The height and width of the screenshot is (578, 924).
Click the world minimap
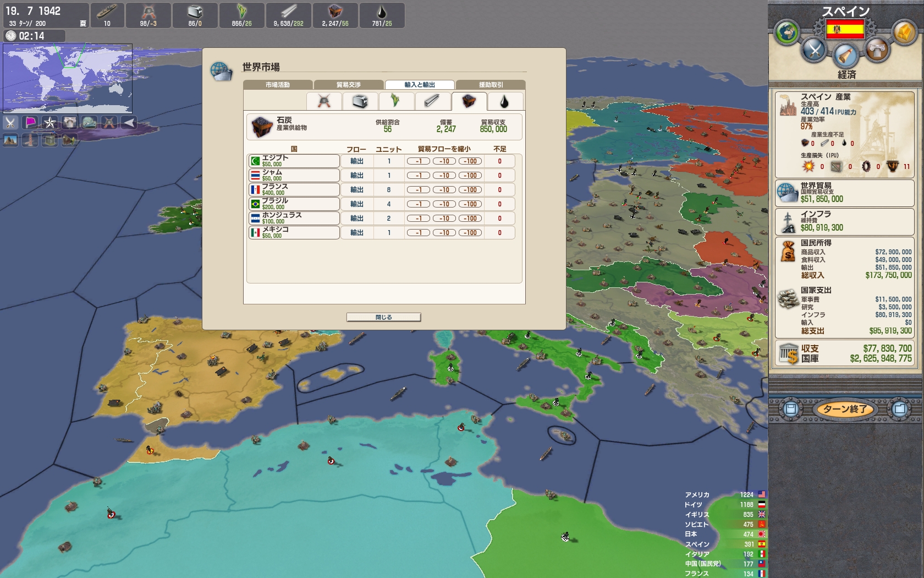(x=68, y=78)
